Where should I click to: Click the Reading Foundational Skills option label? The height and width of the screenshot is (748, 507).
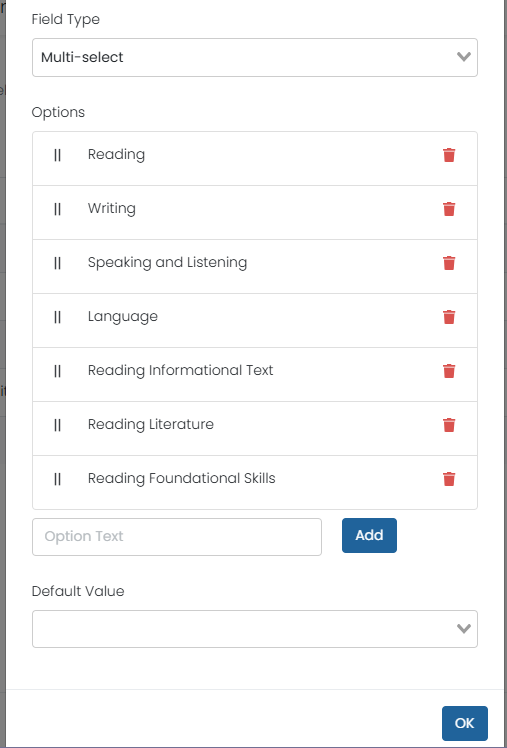[x=182, y=478]
